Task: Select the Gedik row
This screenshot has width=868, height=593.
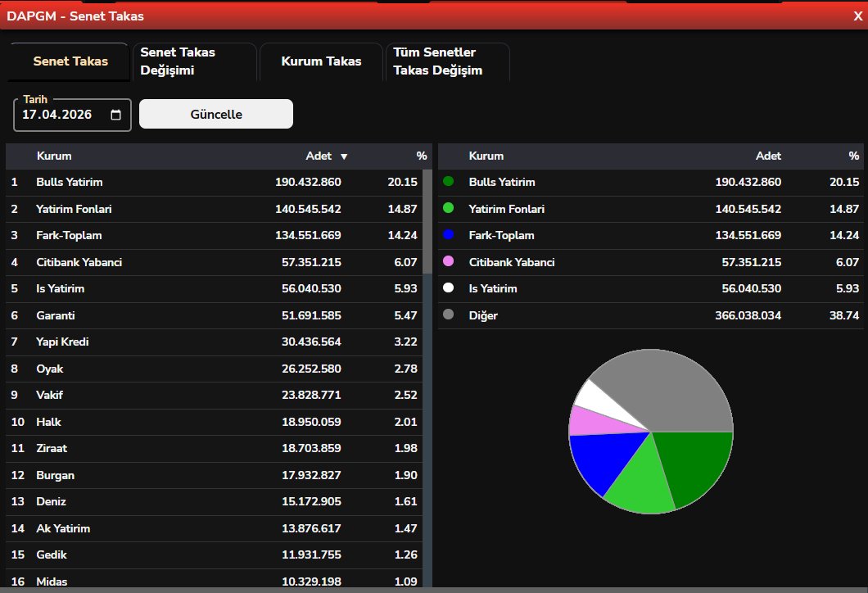Action: 214,555
